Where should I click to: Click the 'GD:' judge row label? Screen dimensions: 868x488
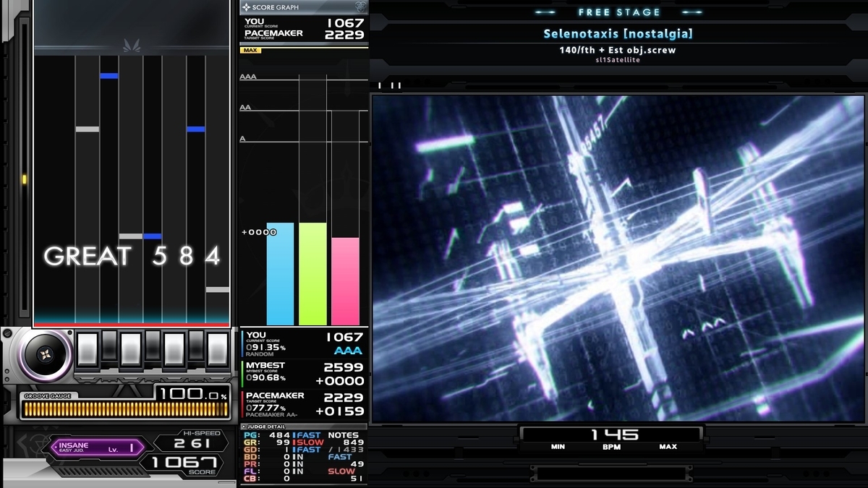[250, 450]
